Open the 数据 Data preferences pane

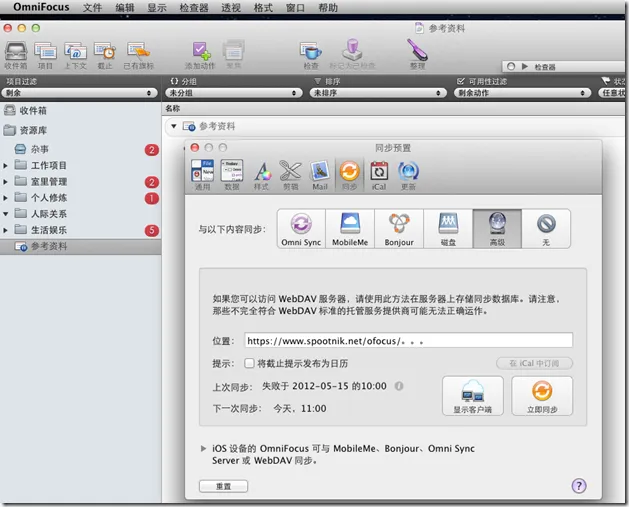pos(232,175)
